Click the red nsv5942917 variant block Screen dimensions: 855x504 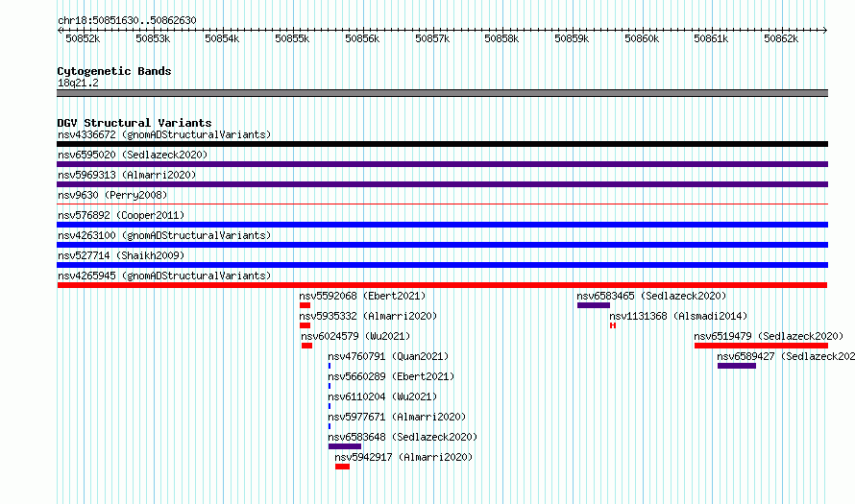342,467
